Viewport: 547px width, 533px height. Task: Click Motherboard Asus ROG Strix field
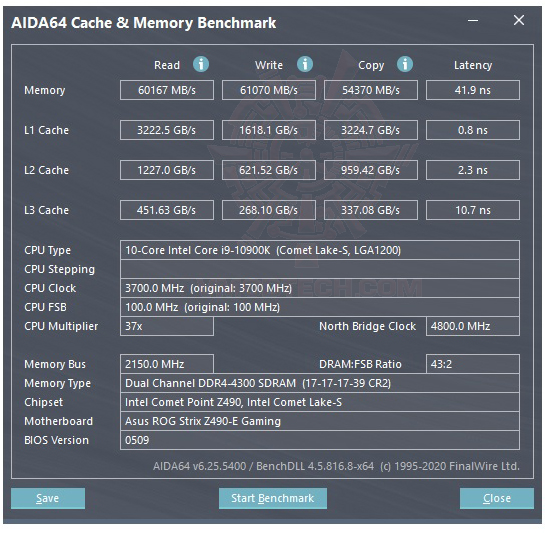pyautogui.click(x=320, y=421)
